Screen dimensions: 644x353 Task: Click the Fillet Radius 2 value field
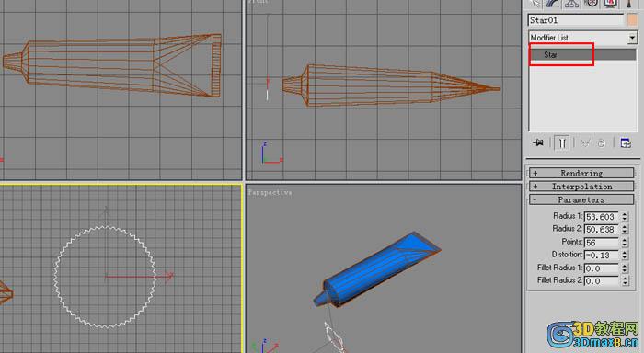point(602,280)
